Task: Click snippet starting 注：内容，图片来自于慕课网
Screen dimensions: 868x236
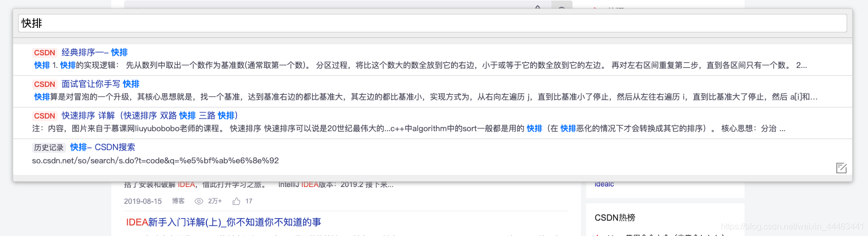Action: coord(409,129)
